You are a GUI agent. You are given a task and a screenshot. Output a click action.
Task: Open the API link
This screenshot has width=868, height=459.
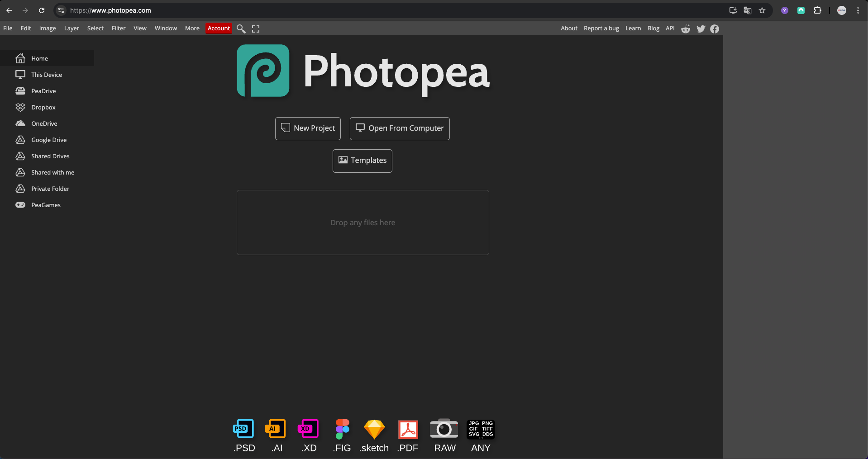(670, 28)
